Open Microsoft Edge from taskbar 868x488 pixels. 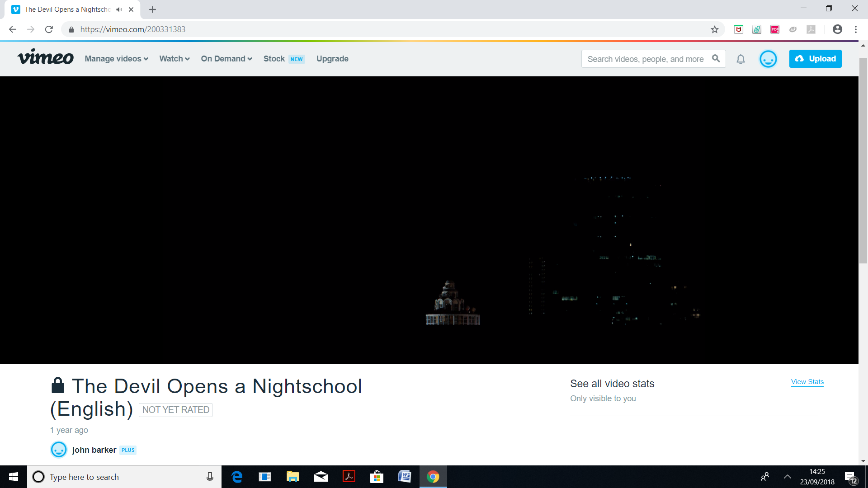tap(237, 477)
